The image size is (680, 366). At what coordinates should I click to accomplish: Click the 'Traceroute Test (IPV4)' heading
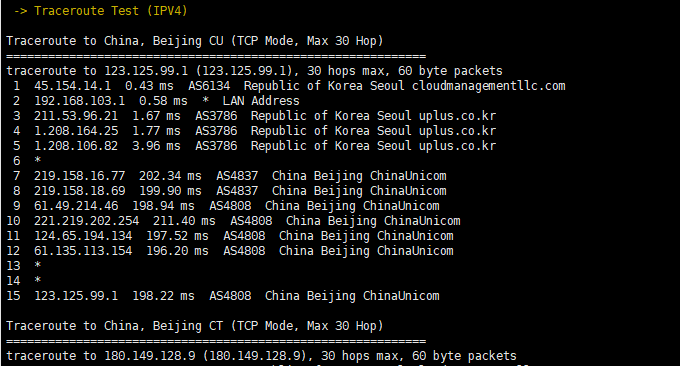[111, 11]
